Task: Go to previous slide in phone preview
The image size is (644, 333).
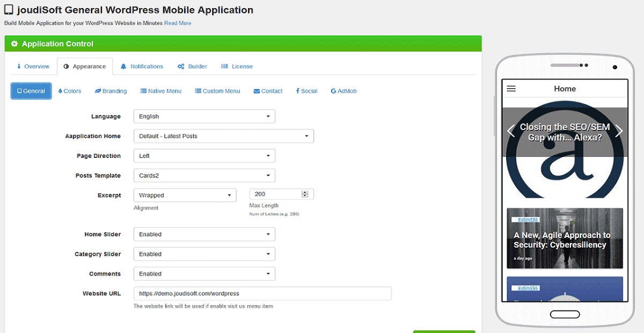Action: tap(511, 131)
